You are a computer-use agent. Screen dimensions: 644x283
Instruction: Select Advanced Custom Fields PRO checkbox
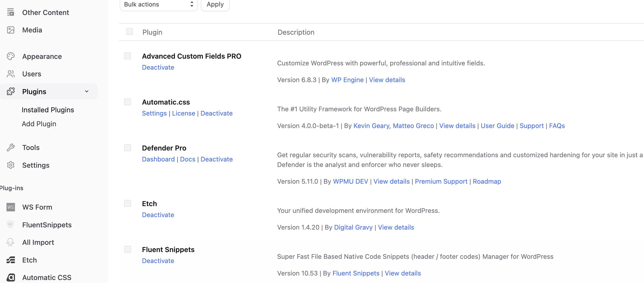coord(128,56)
